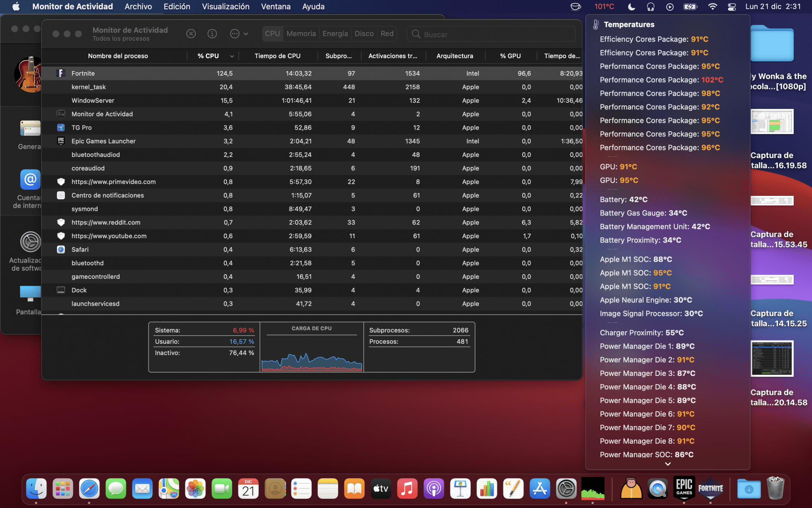Open the coffee cup app in the menu bar

pos(576,7)
